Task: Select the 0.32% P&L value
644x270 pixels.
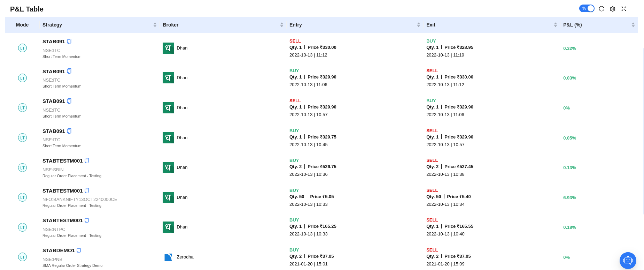Action: (x=569, y=48)
